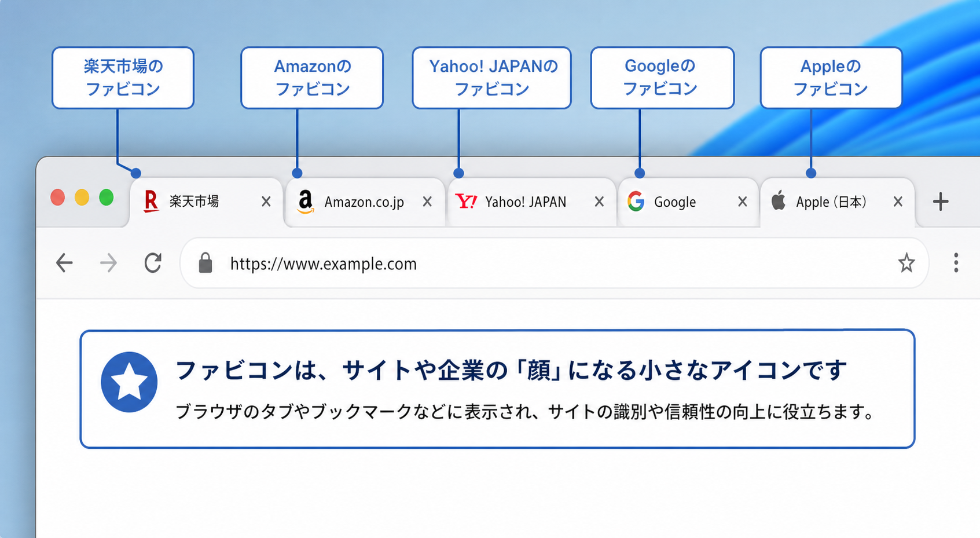This screenshot has width=980, height=538.
Task: Open the three-dot browser menu
Action: [956, 263]
